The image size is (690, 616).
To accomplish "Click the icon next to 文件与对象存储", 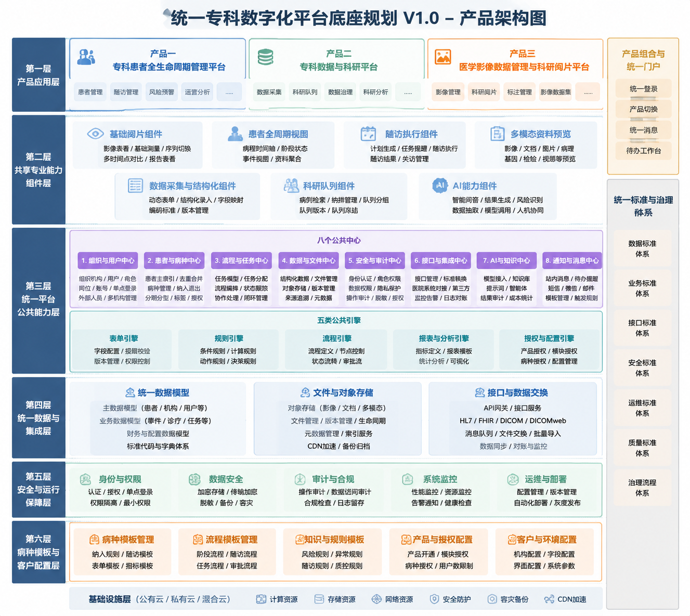I will pos(305,392).
